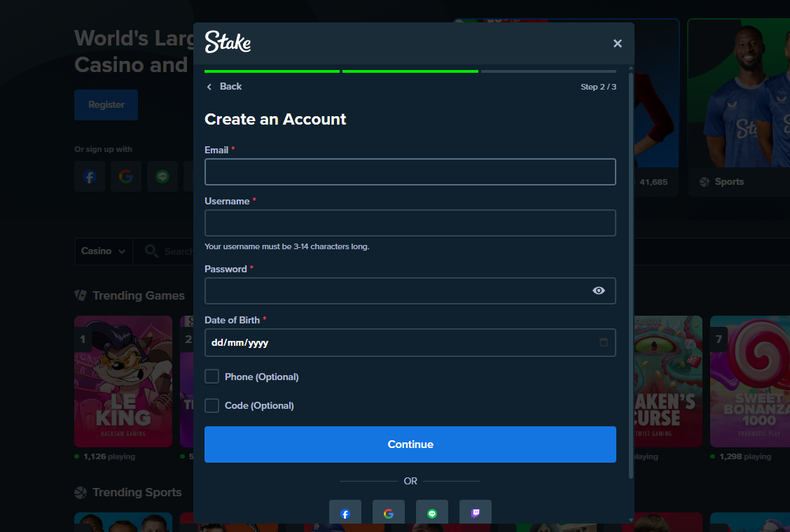Click the Step 2 / 3 indicator text
Viewport: 790px width, 532px height.
tap(598, 87)
